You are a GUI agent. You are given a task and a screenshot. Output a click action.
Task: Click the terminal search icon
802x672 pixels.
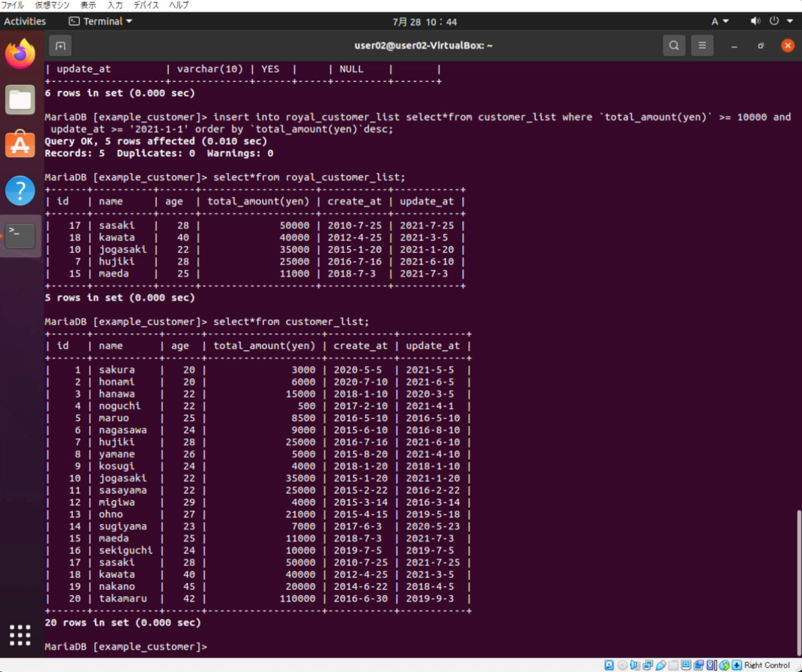click(674, 46)
